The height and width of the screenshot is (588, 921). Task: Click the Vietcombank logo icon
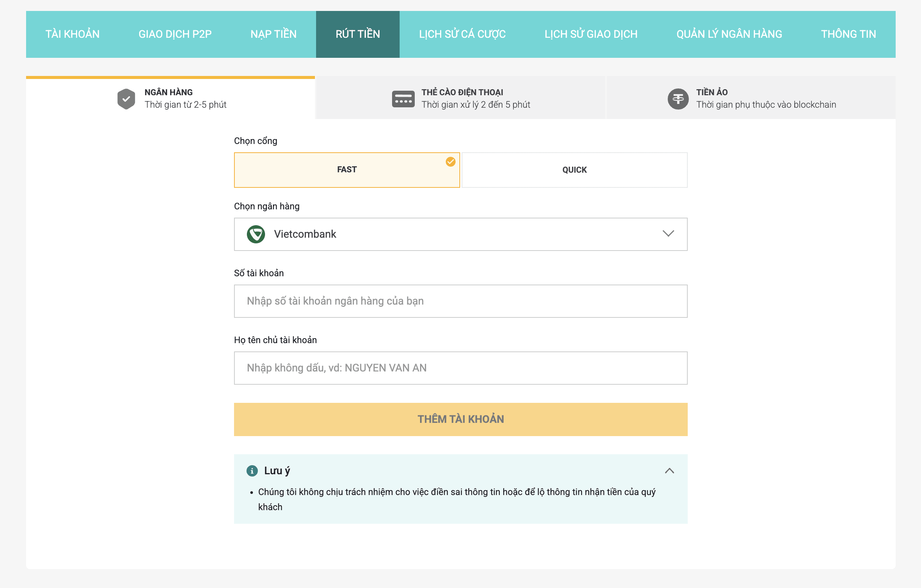(x=256, y=234)
